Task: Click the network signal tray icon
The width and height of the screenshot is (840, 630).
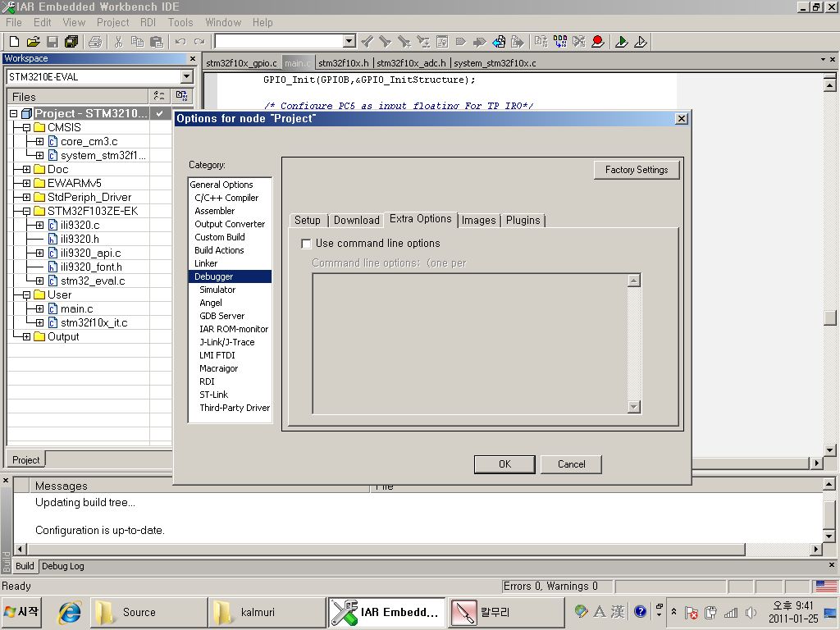Action: 731,612
